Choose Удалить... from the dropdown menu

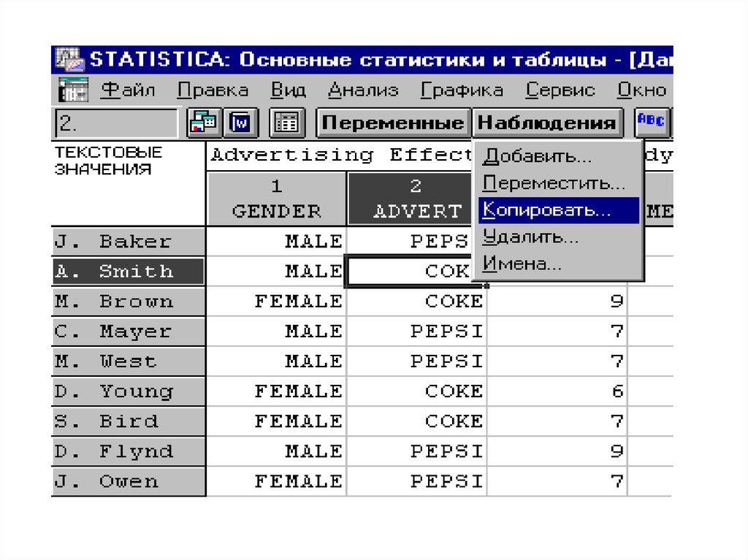[559, 237]
